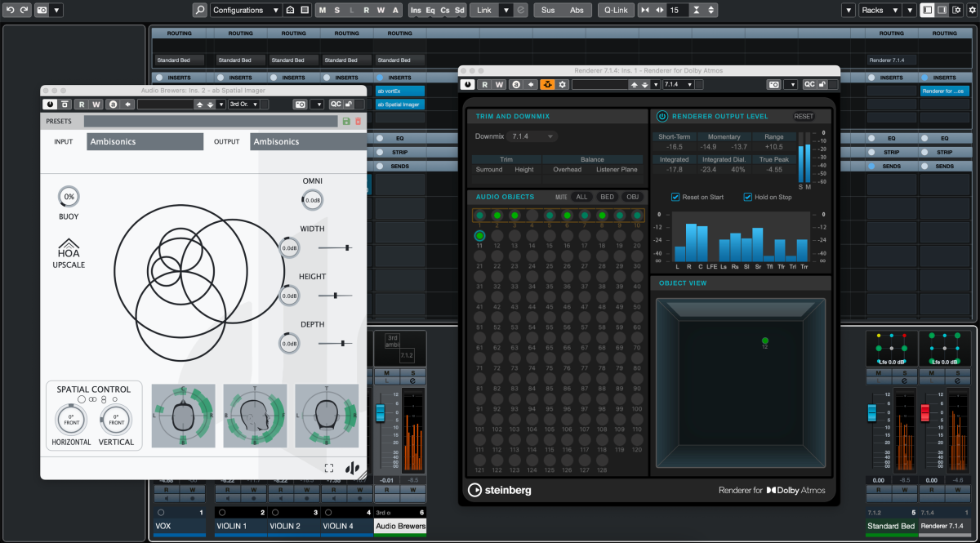Open the Renderer plugin settings gear
The image size is (980, 543).
point(562,84)
